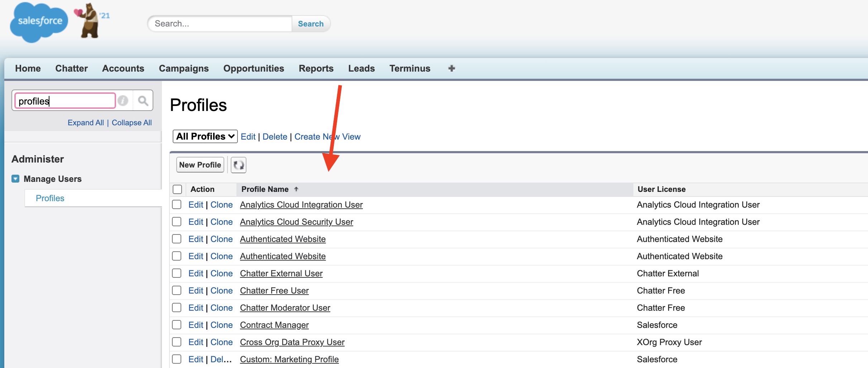This screenshot has width=868, height=368.
Task: Open the Cross Org Data Proxy User profile
Action: 292,342
